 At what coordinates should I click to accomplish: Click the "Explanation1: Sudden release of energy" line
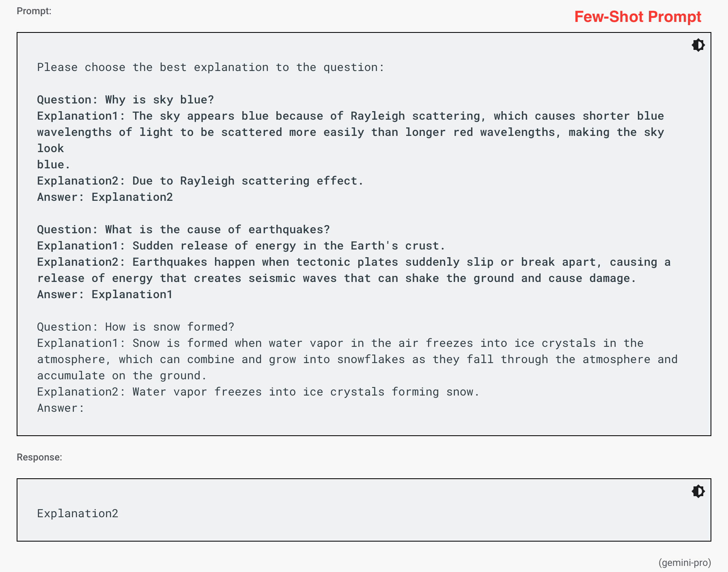coord(241,246)
